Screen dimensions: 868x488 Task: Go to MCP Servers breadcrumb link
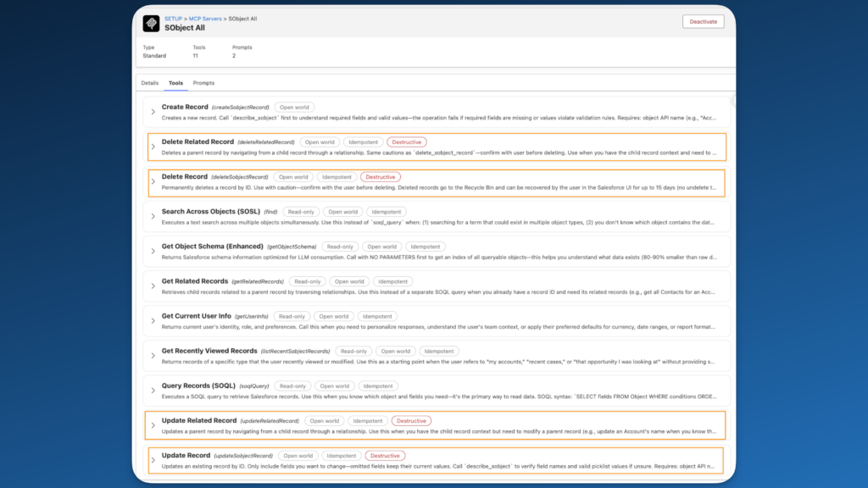205,19
